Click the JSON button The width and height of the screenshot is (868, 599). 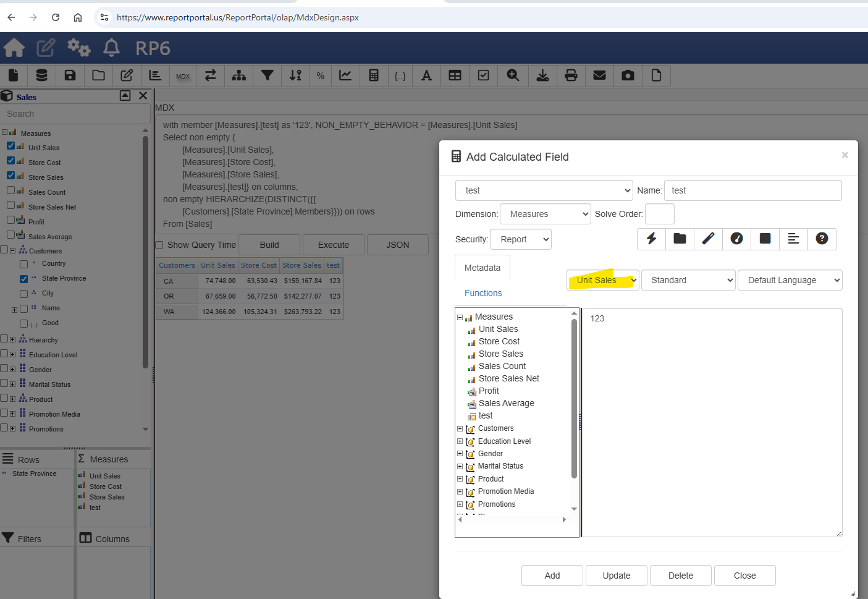tap(398, 245)
